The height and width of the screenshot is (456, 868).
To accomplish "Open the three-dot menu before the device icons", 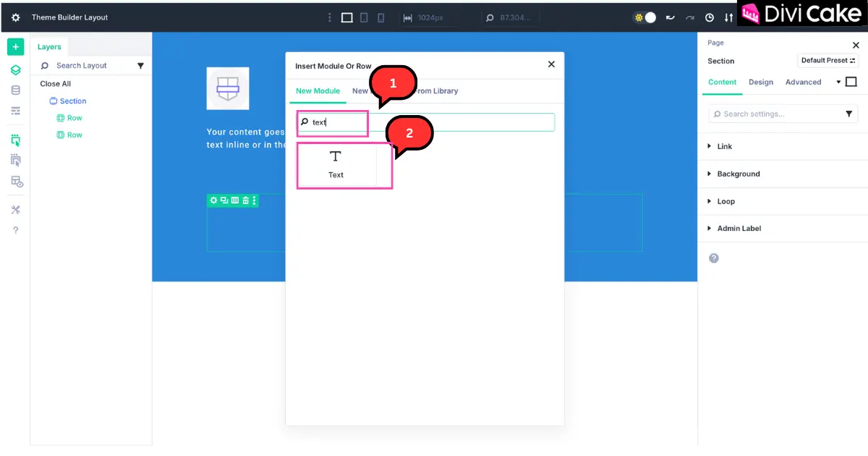I will (x=330, y=17).
